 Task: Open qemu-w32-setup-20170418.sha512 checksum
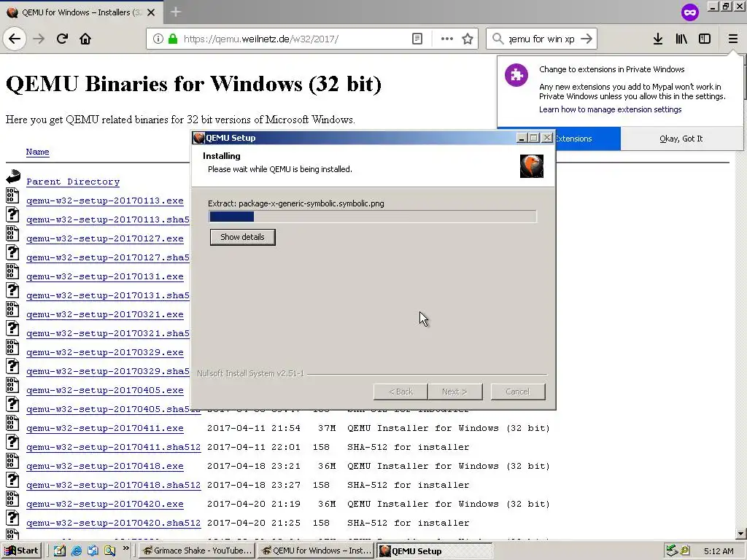tap(113, 485)
